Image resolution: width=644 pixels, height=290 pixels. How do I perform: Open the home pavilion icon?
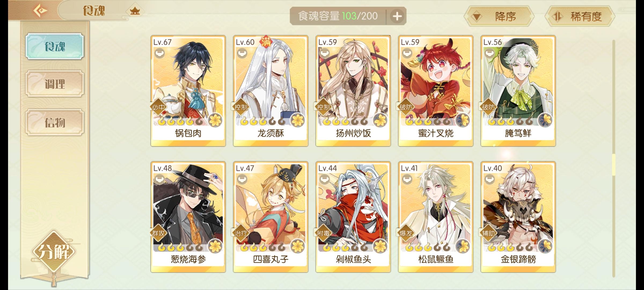coord(135,11)
